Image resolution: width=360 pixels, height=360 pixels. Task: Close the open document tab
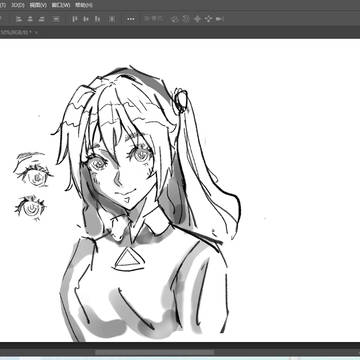point(36,33)
